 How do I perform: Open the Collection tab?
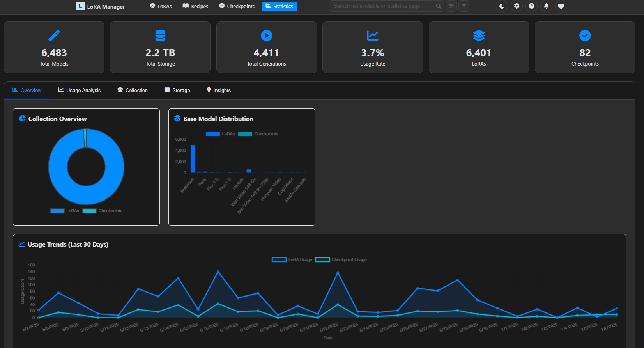133,91
